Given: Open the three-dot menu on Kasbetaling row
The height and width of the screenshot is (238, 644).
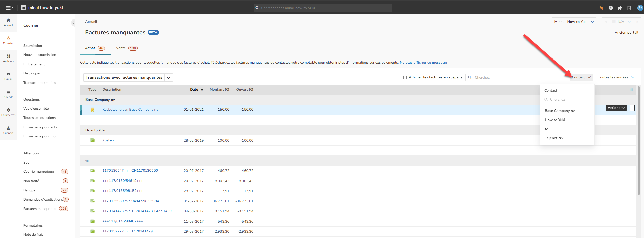Looking at the screenshot, I should (x=632, y=108).
